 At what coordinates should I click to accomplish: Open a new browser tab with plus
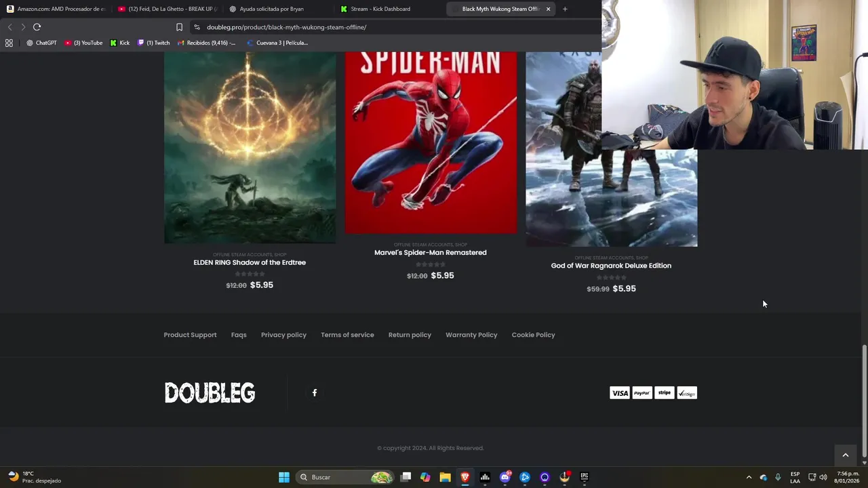tap(565, 9)
